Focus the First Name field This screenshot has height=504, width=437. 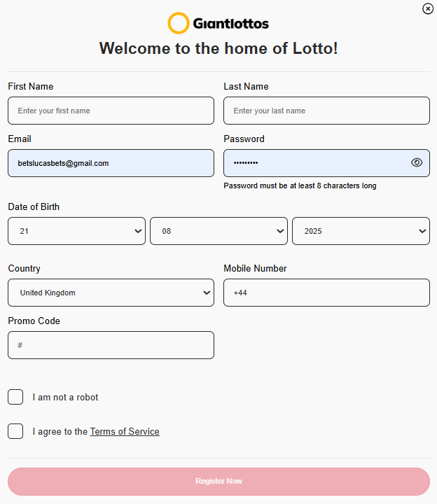111,111
